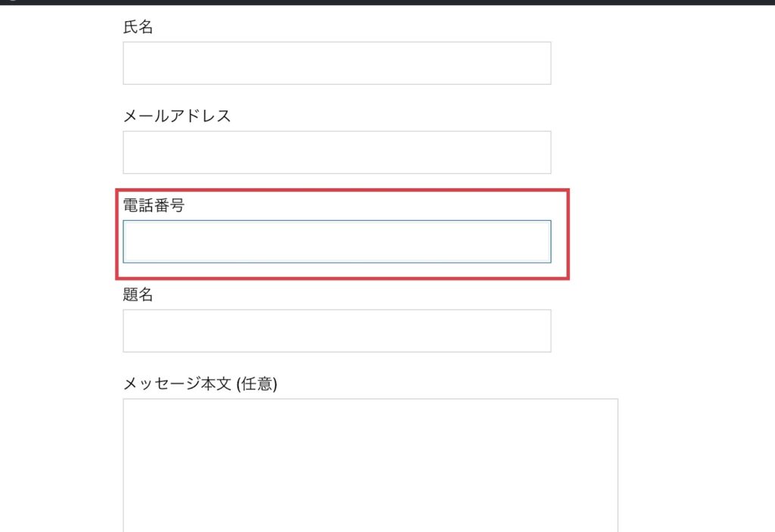The image size is (775, 532).
Task: Click inside the 電話番号 input field
Action: [x=337, y=241]
